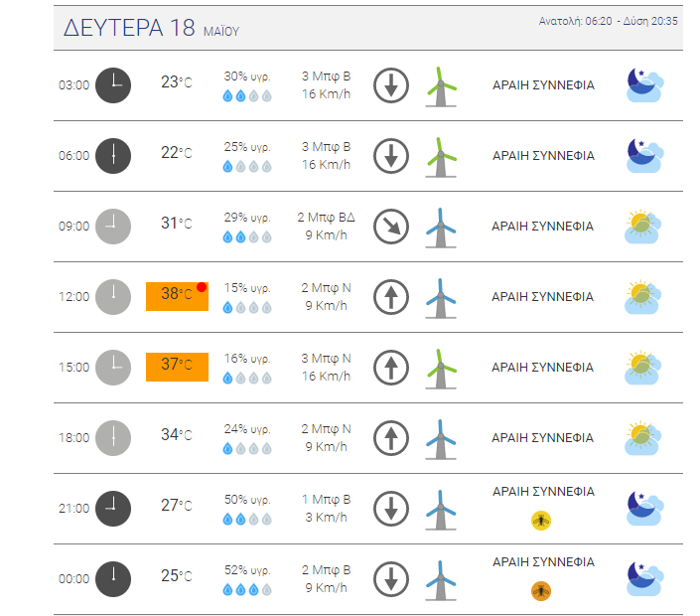Screen dimensions: 700x616
Task: Click the orange mosquito icon at 00:00
Action: click(540, 591)
